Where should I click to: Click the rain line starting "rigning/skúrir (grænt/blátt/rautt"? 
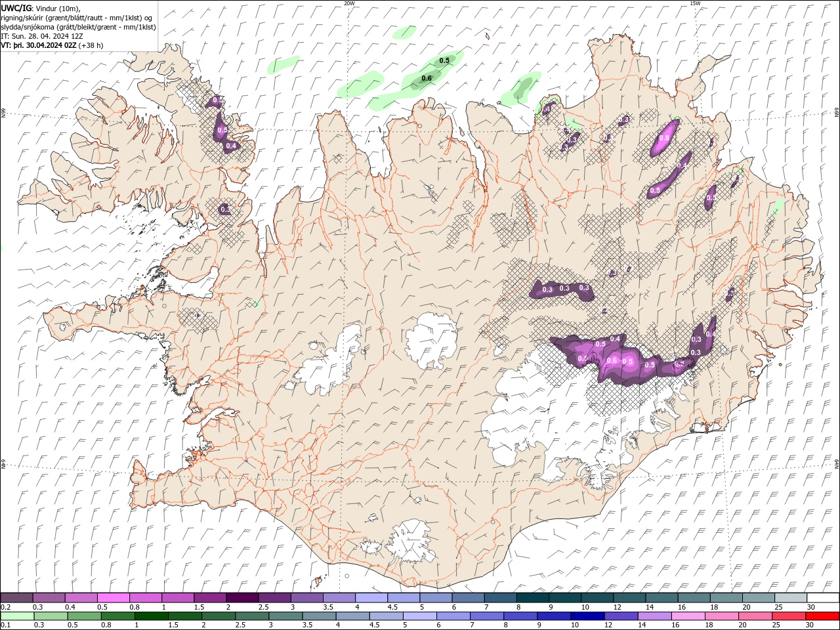click(77, 18)
